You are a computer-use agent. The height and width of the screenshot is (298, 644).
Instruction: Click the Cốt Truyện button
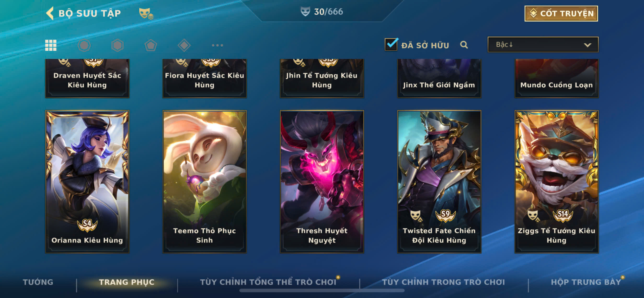[561, 13]
